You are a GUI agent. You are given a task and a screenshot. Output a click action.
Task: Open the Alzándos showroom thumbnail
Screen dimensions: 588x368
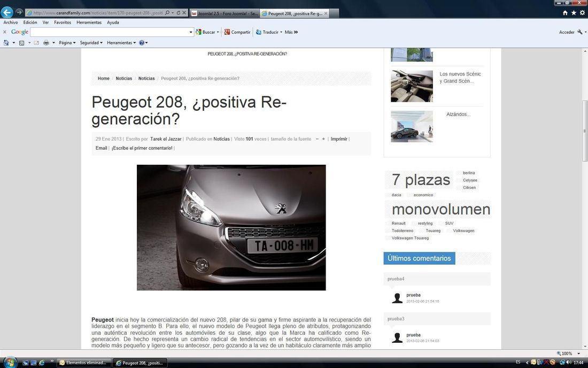coord(412,126)
